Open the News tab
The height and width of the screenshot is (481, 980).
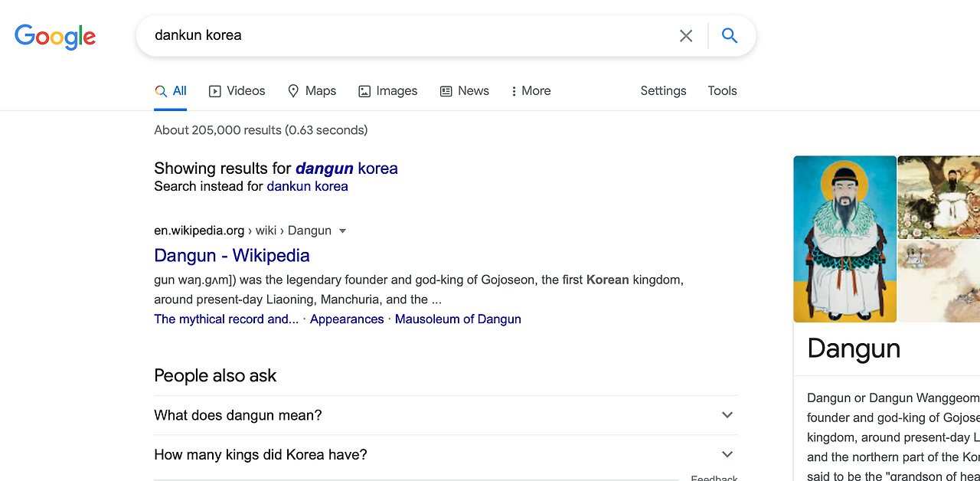tap(464, 90)
